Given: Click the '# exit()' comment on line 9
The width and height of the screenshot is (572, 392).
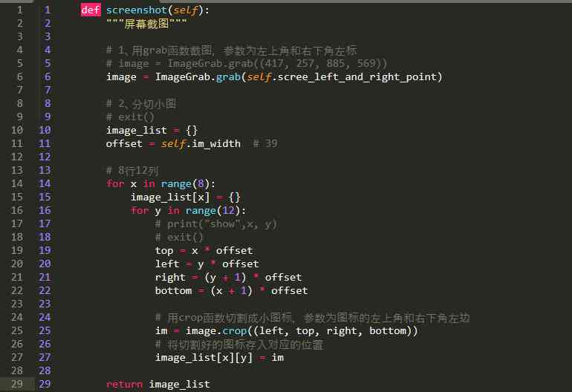Looking at the screenshot, I should (130, 117).
